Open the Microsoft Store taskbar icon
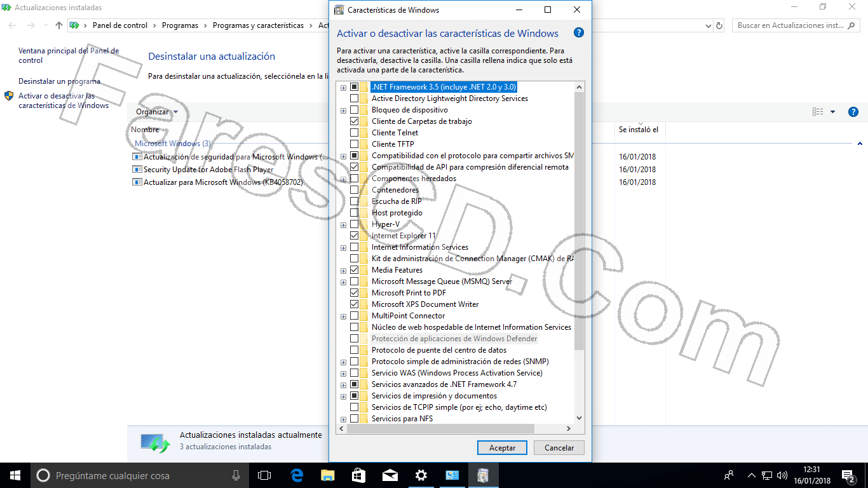Viewport: 868px width, 488px height. (x=359, y=475)
